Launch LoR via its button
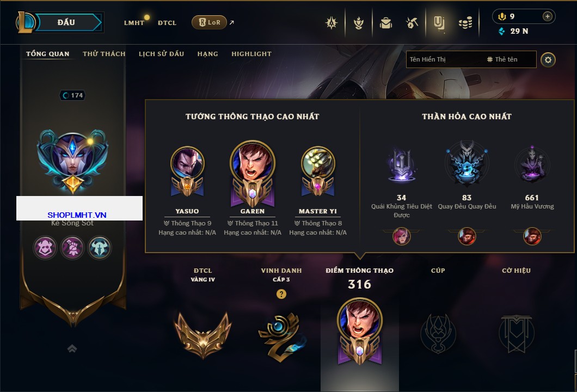The width and height of the screenshot is (577, 392). (209, 22)
